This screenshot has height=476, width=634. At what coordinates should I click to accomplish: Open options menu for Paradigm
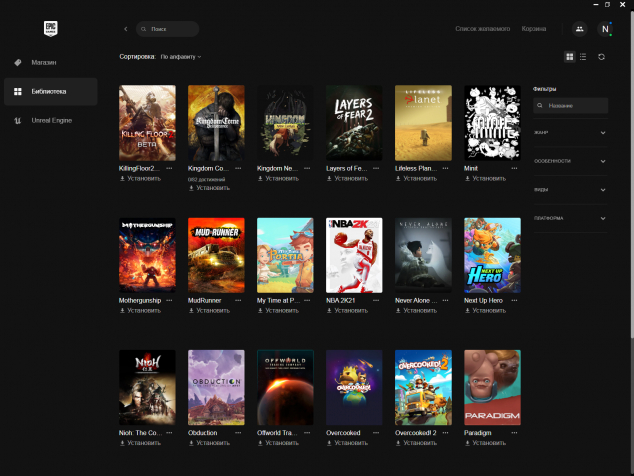[514, 433]
